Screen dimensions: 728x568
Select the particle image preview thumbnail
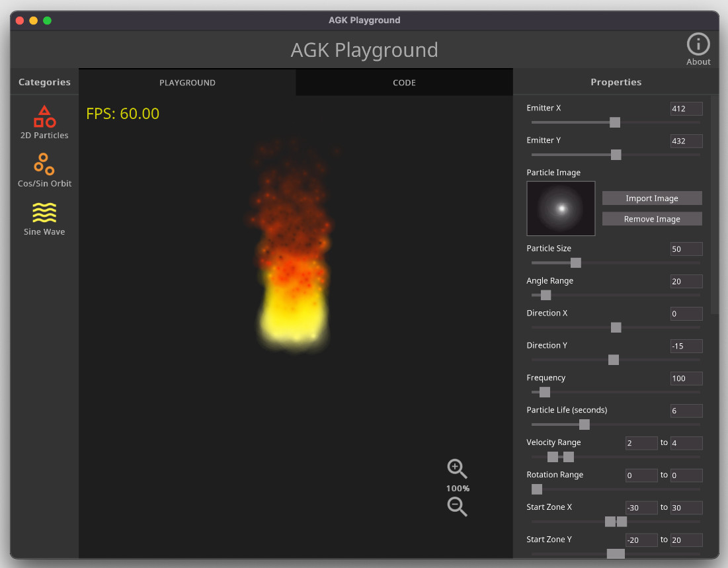(561, 208)
